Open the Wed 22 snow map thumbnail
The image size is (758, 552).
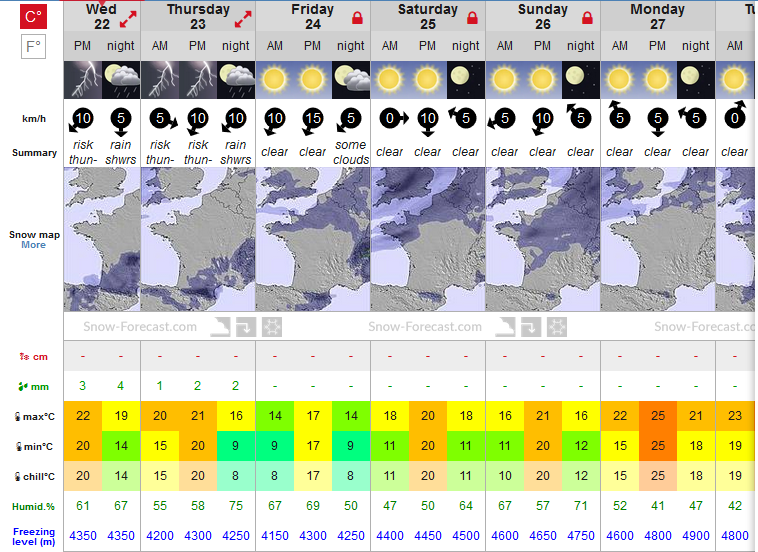[102, 239]
